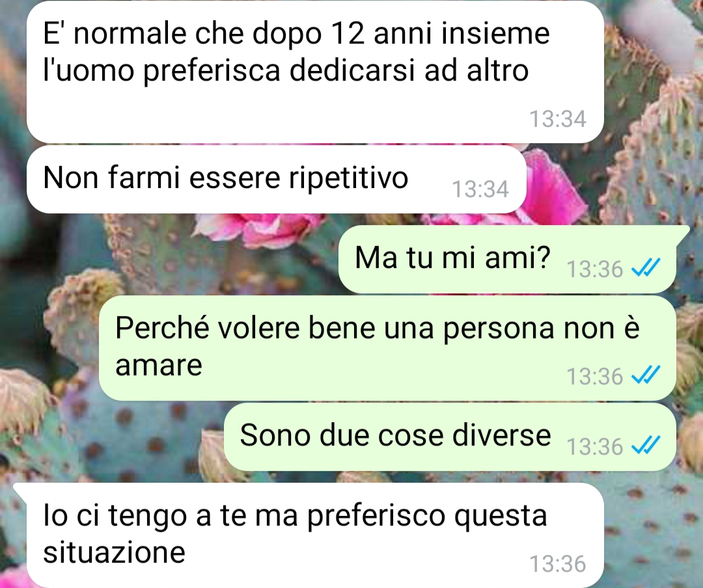The height and width of the screenshot is (588, 703).
Task: Tap 13:36 timestamp on last received message
Action: 558,563
